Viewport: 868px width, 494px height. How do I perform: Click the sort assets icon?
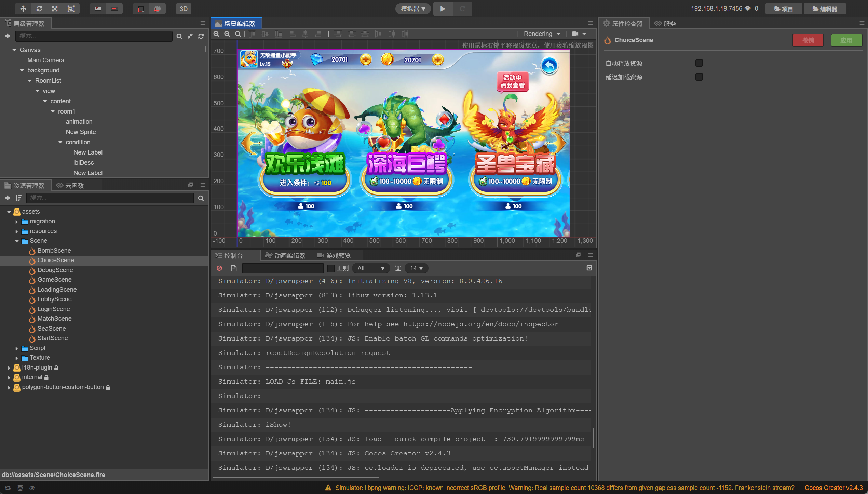point(18,198)
